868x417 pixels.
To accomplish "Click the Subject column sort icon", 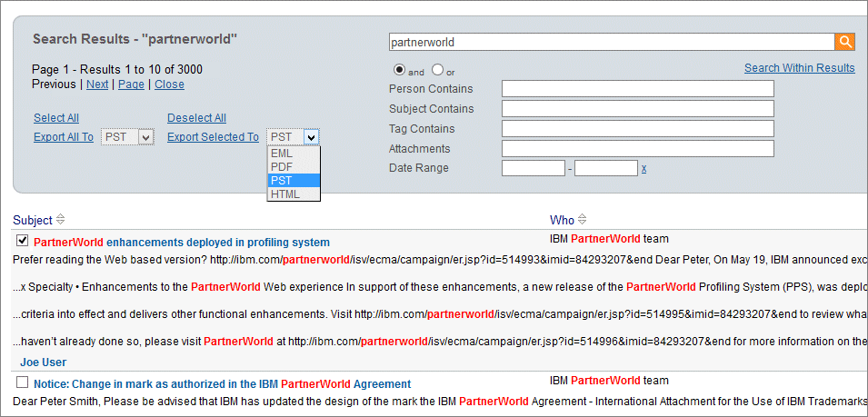I will [x=61, y=220].
